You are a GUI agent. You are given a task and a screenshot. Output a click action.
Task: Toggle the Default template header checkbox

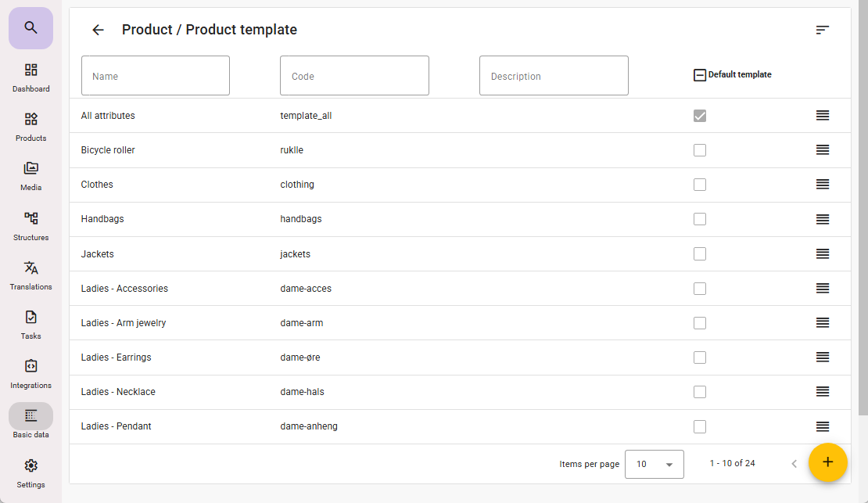[x=700, y=75]
